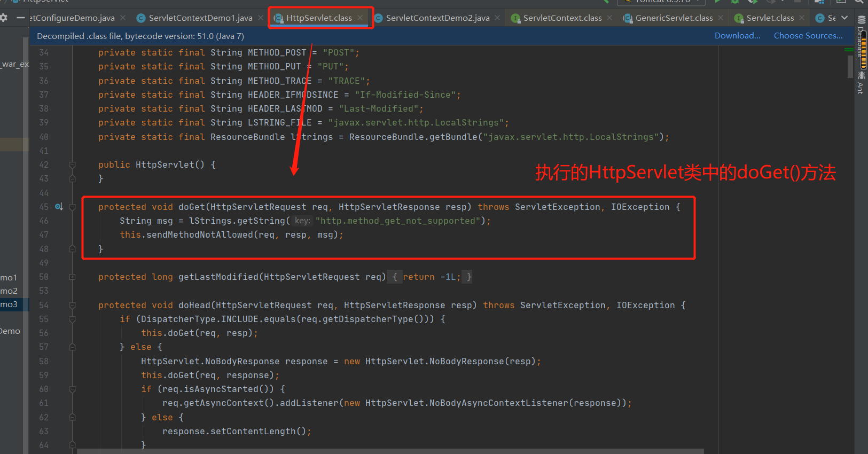868x454 pixels.
Task: Collapse the doHead method at line 54
Action: click(x=72, y=306)
